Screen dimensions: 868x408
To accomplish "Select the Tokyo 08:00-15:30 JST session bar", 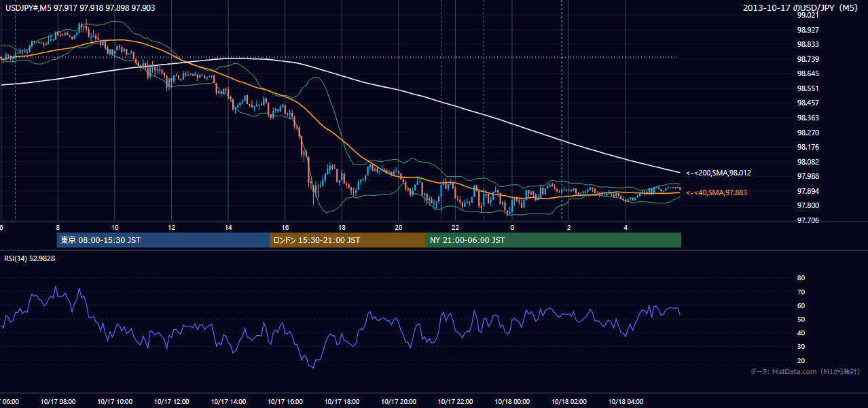I will pos(163,240).
